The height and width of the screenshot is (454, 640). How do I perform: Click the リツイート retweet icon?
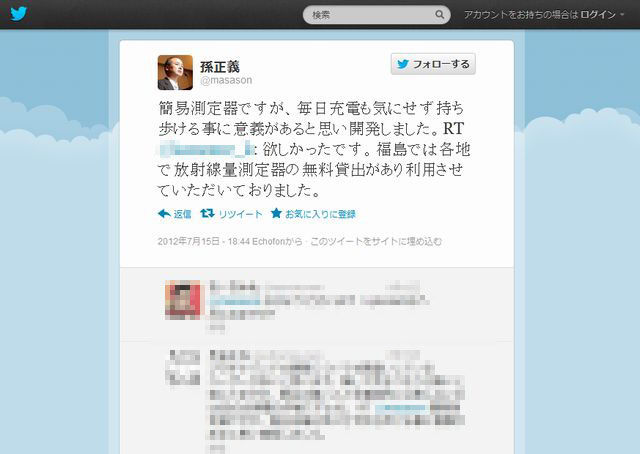point(207,213)
